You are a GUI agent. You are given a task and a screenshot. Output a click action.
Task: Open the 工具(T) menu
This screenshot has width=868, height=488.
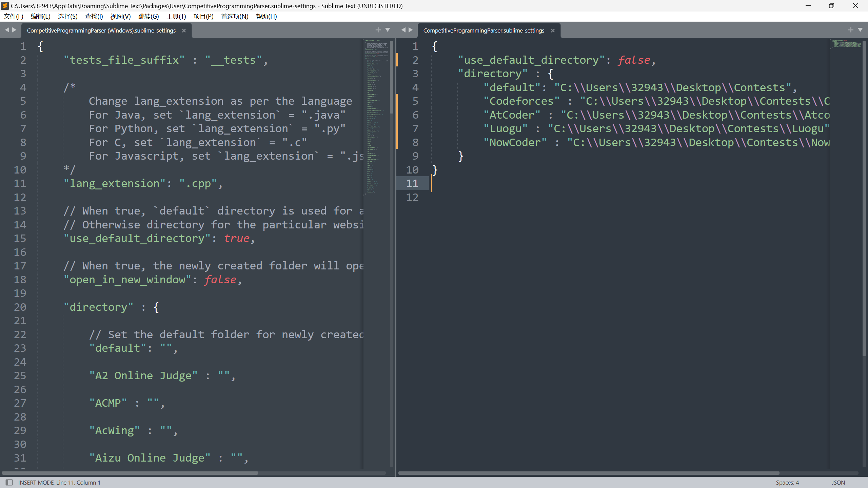176,16
